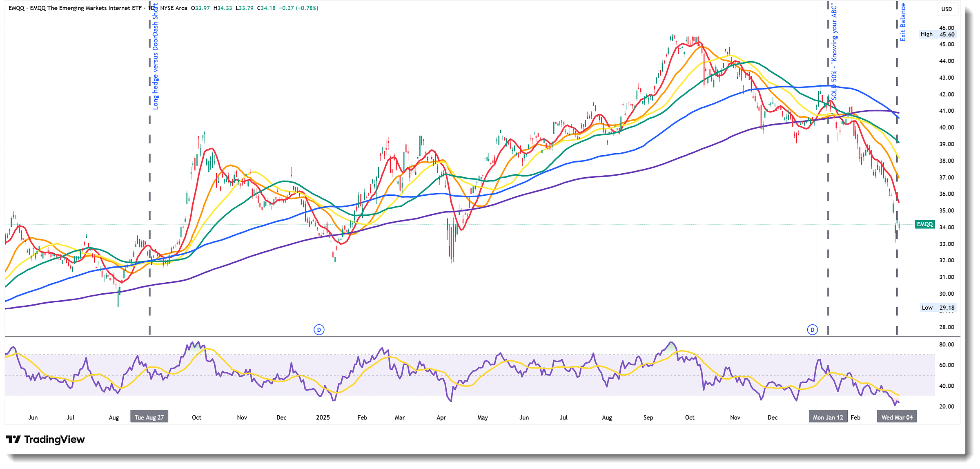Click the TradingView logo
The width and height of the screenshot is (980, 469).
(45, 440)
